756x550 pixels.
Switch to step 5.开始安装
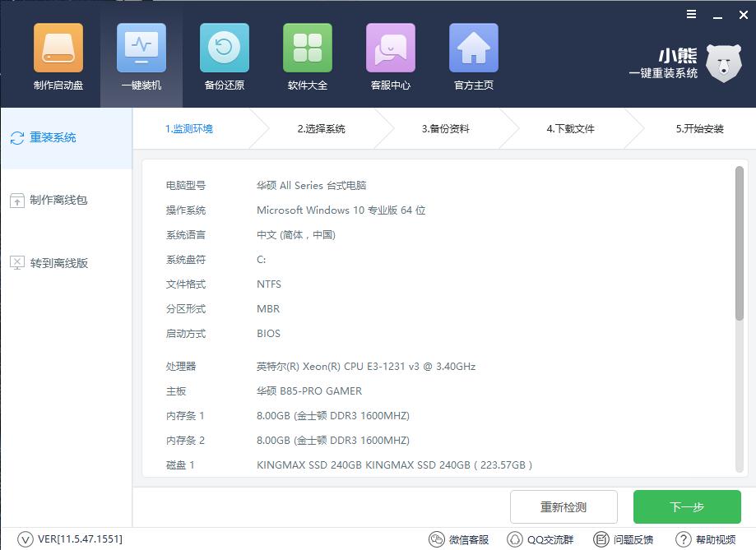pos(699,129)
